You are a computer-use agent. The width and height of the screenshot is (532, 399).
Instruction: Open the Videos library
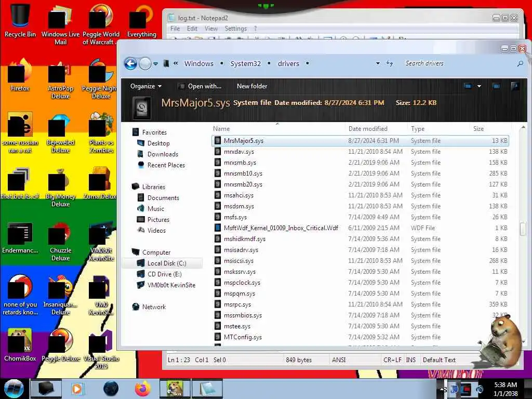156,230
